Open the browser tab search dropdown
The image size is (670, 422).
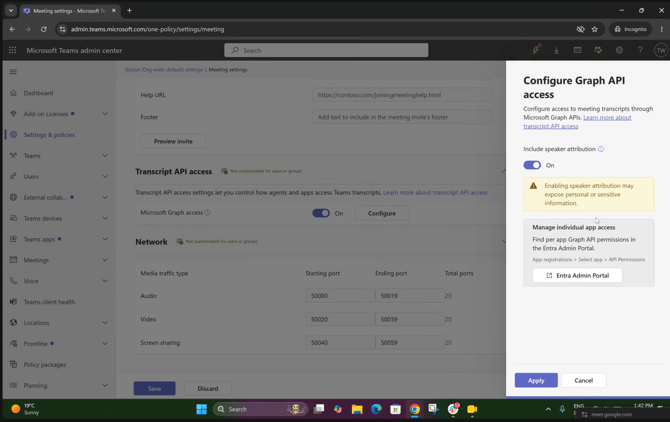[x=11, y=11]
